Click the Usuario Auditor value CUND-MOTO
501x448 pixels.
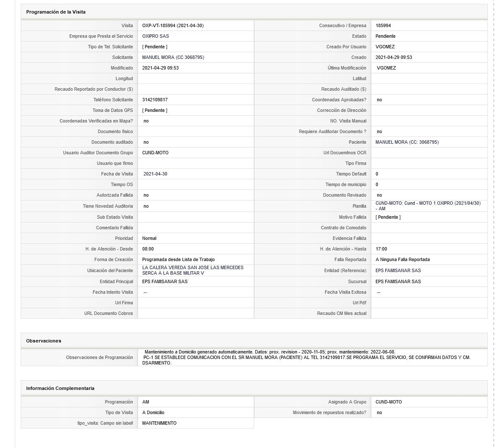pyautogui.click(x=155, y=153)
